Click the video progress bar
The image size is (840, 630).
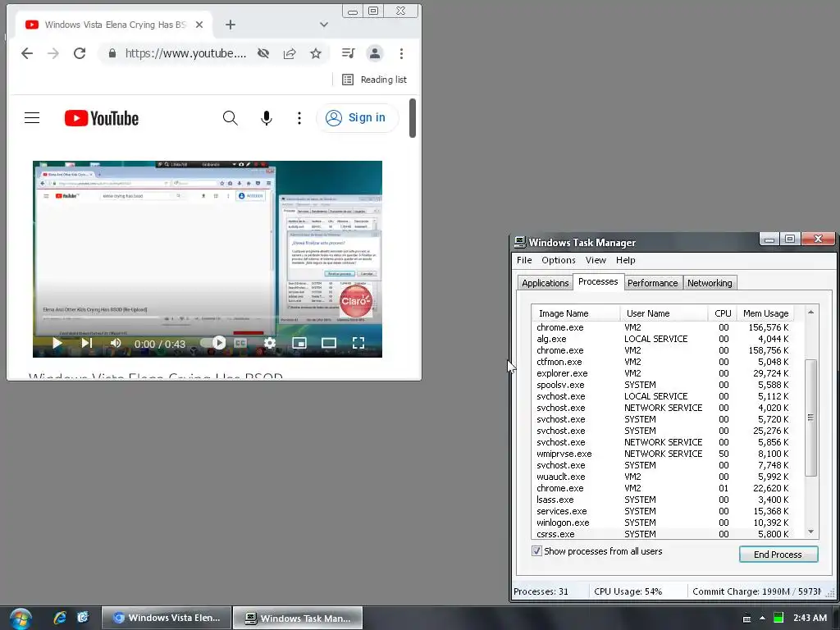208,333
